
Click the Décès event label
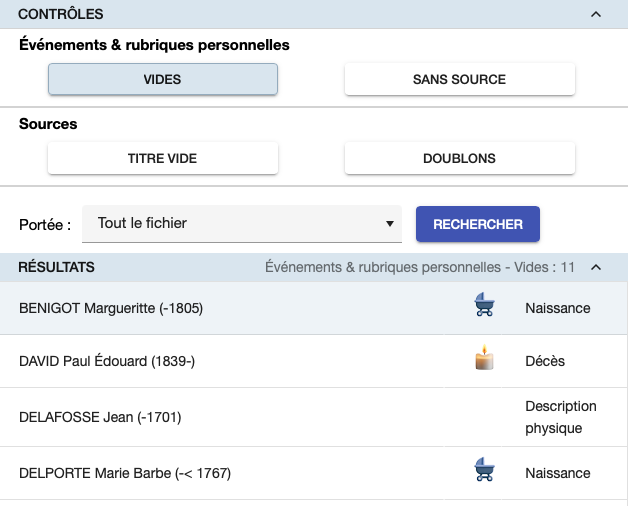545,361
